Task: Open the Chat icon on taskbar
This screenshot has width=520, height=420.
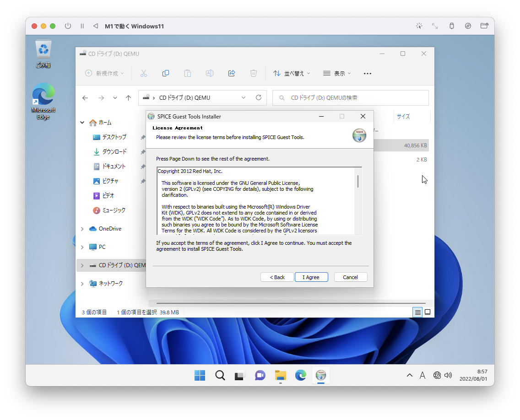Action: point(260,375)
